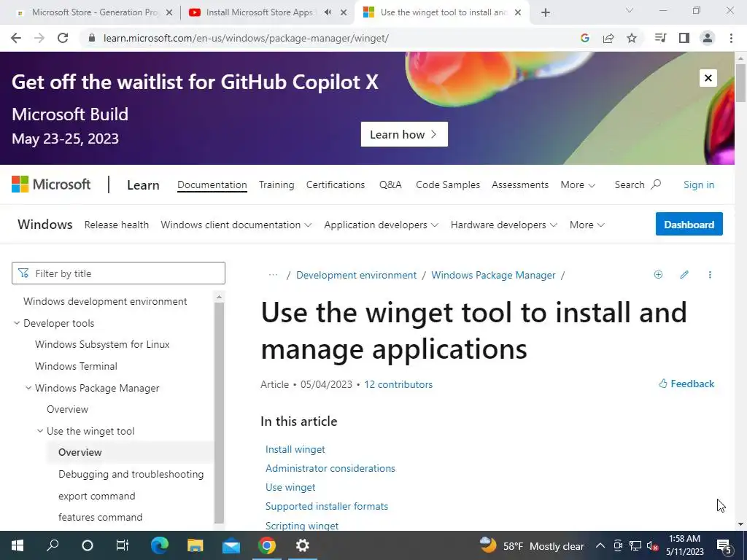The width and height of the screenshot is (747, 560).
Task: Select Debugging and troubleshooting tree item
Action: [131, 474]
